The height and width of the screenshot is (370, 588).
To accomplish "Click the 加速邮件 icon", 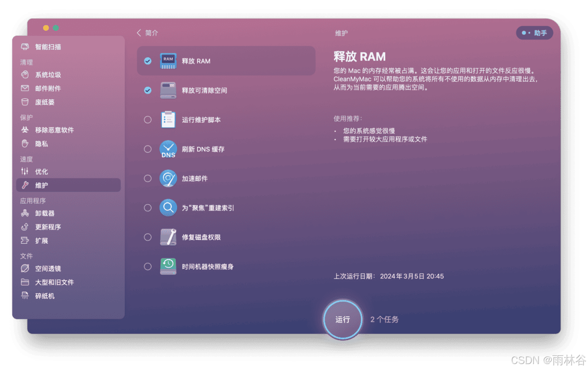I will [x=168, y=179].
